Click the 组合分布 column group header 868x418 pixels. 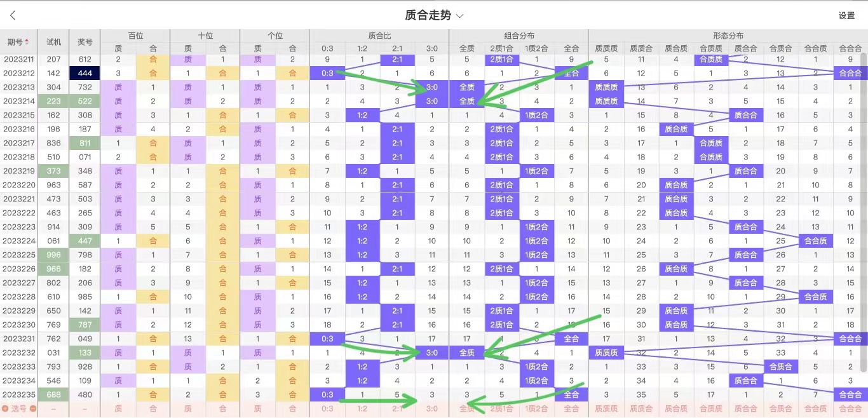(x=519, y=36)
